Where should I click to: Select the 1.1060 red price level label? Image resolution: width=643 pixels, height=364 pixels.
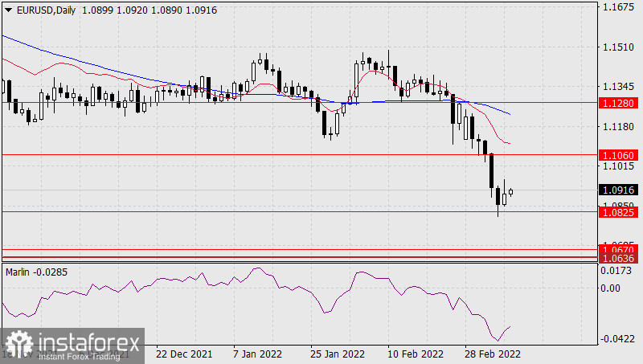click(618, 155)
